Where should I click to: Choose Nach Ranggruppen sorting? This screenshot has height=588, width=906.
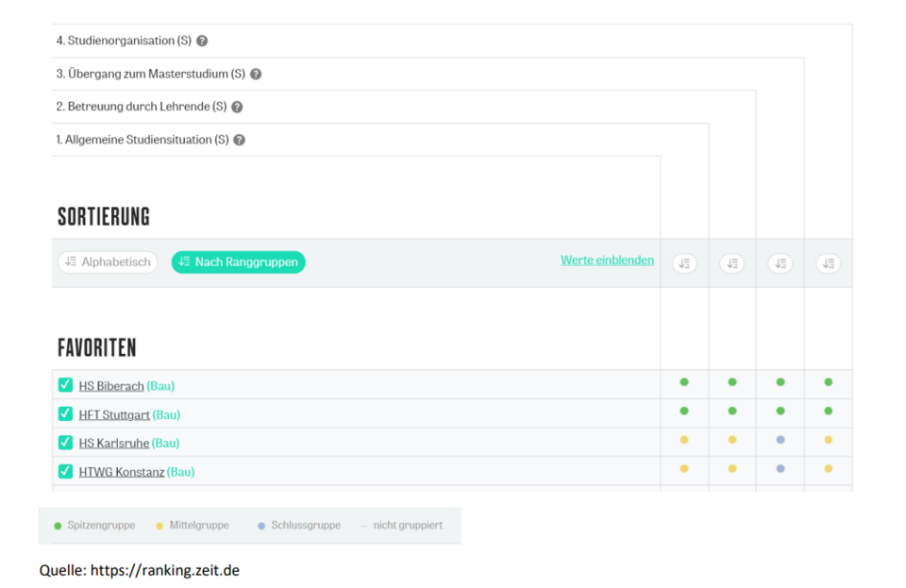[238, 262]
